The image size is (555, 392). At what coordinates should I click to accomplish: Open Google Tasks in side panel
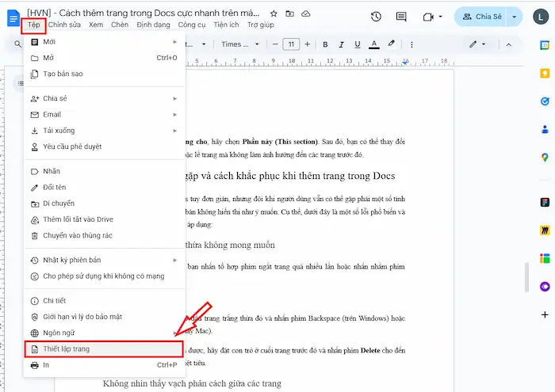tap(545, 101)
